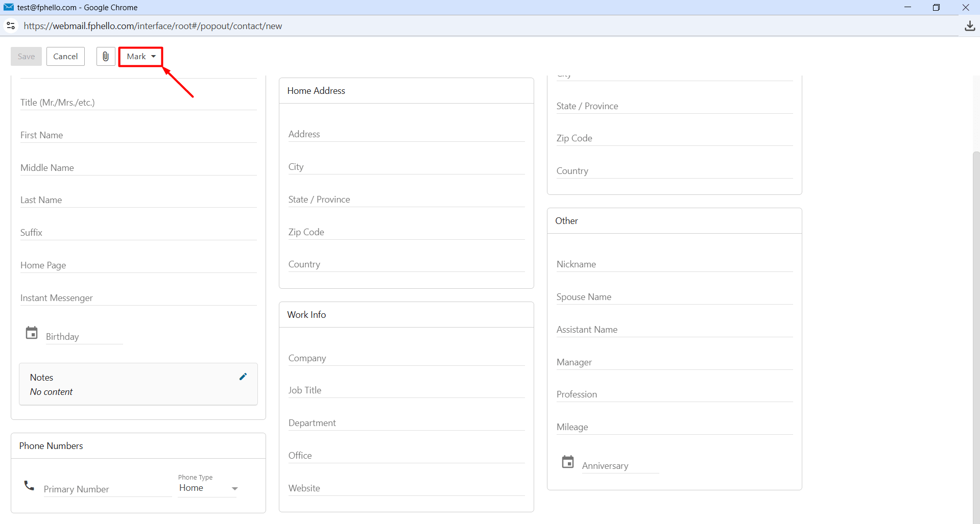Click State / Province above the Other card

(675, 106)
